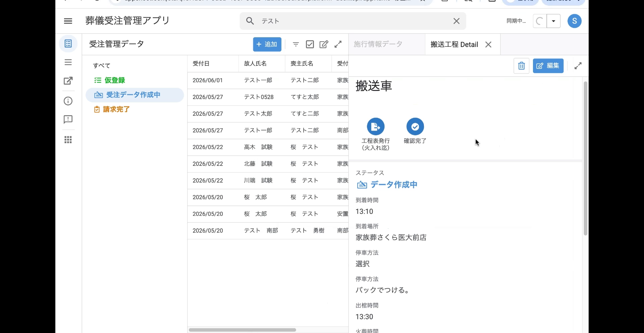The image size is (644, 333).
Task: Close the 搬送工程 Detail tab
Action: (488, 44)
